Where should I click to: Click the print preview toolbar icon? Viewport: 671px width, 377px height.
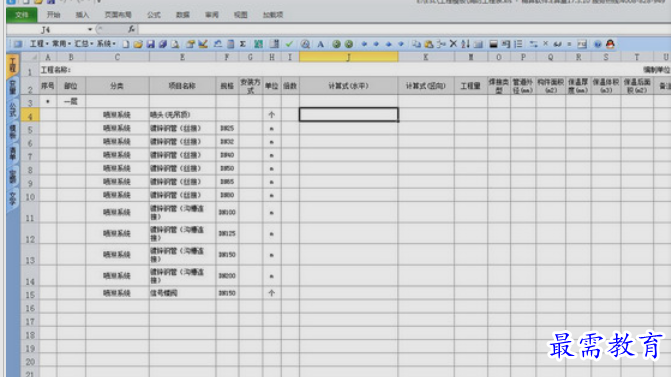[175, 44]
